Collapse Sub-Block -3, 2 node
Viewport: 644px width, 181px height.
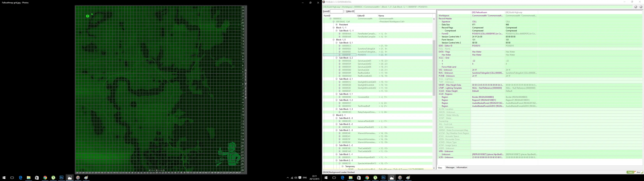336,58
